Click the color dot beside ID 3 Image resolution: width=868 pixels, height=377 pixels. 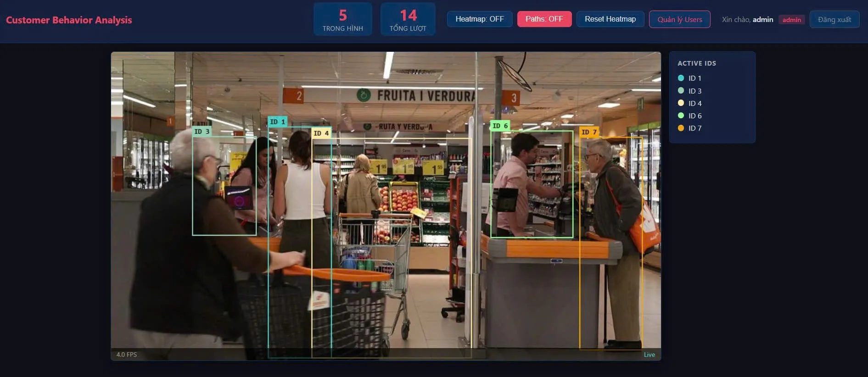(681, 90)
